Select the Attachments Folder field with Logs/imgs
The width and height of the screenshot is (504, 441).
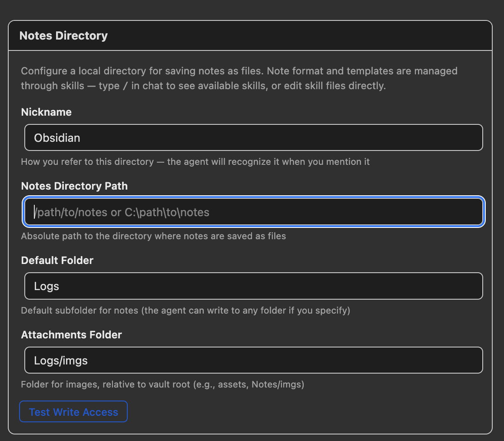click(x=253, y=360)
